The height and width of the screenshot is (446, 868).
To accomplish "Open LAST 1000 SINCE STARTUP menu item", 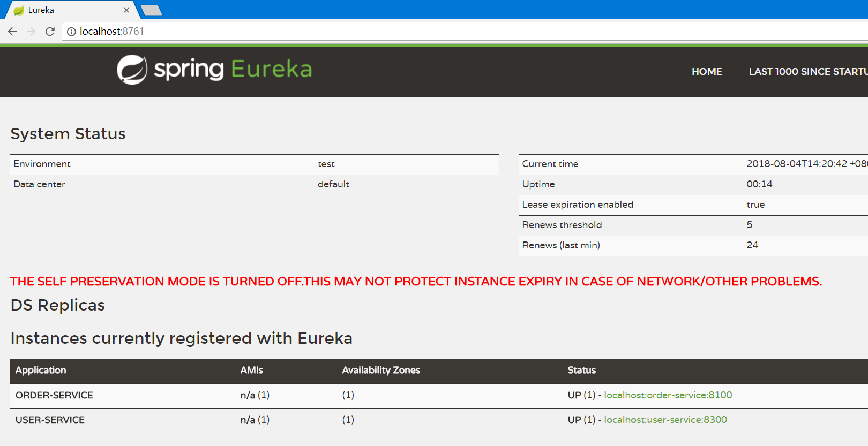I will pos(808,72).
